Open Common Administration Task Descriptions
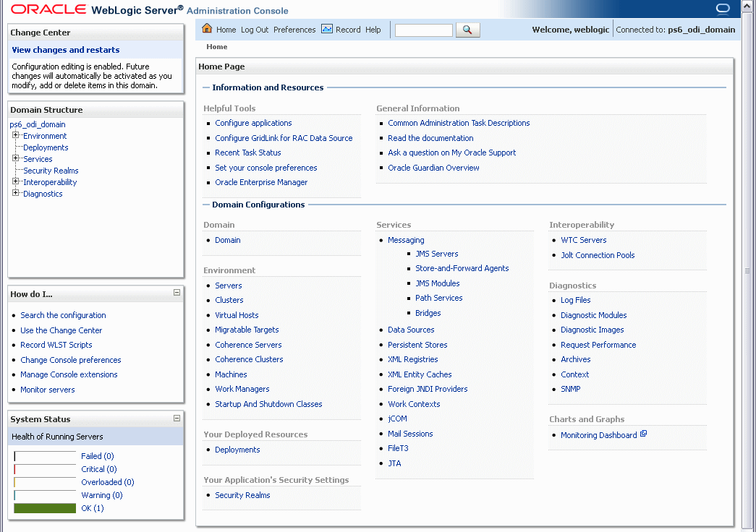 click(459, 123)
